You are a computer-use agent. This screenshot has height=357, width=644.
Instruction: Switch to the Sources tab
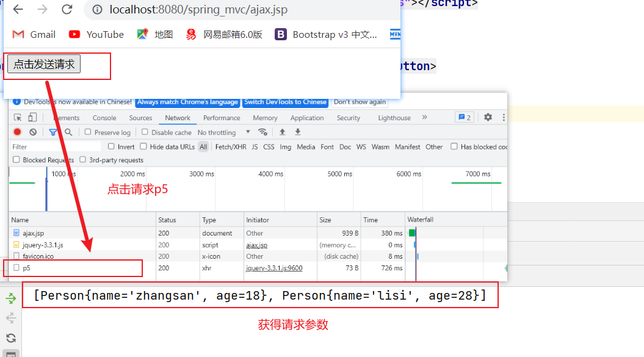[x=140, y=118]
